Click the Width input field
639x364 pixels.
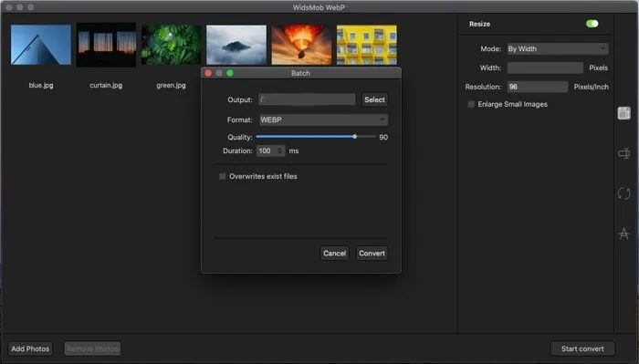point(545,68)
